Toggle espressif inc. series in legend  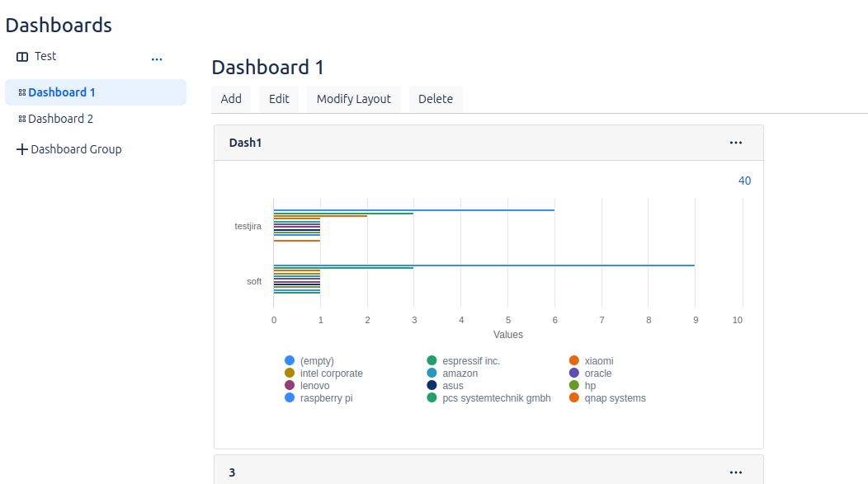[470, 361]
